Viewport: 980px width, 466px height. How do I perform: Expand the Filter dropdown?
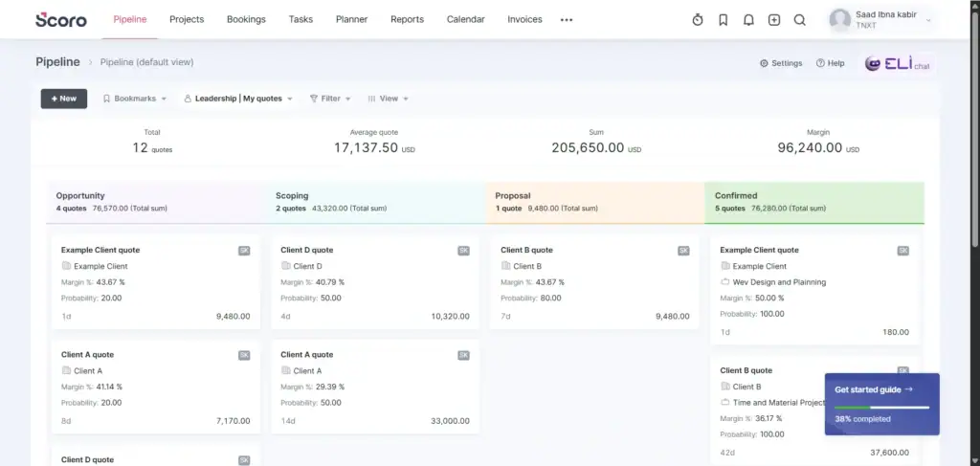pyautogui.click(x=330, y=99)
